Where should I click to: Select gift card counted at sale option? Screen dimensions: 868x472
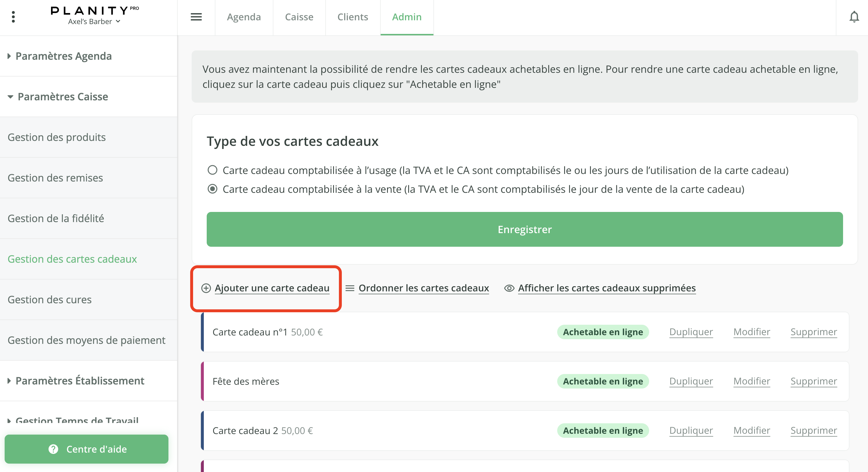[212, 189]
